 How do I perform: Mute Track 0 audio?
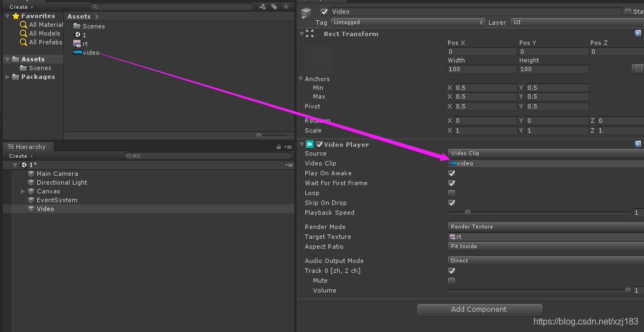pos(451,281)
